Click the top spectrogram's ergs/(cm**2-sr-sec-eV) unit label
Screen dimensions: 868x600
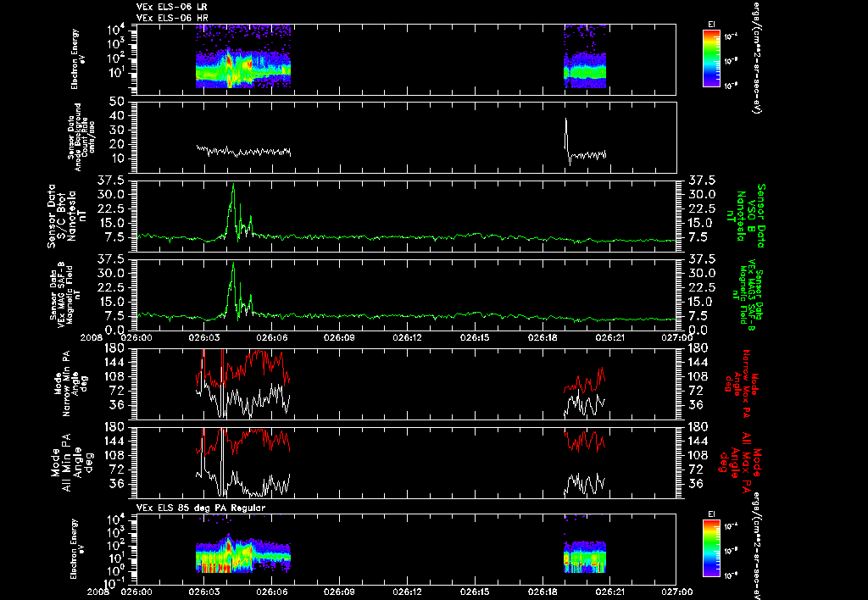(755, 58)
